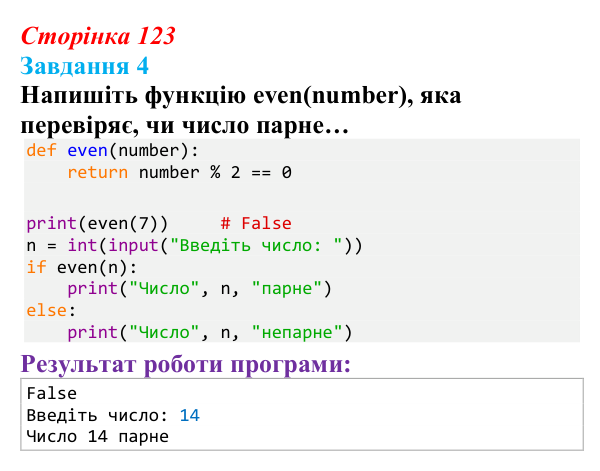
Task: Click the "else:" code line
Action: click(51, 310)
